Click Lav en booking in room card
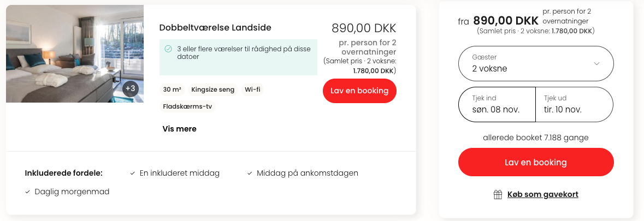Viewport: 644px width, 221px height. [x=359, y=91]
